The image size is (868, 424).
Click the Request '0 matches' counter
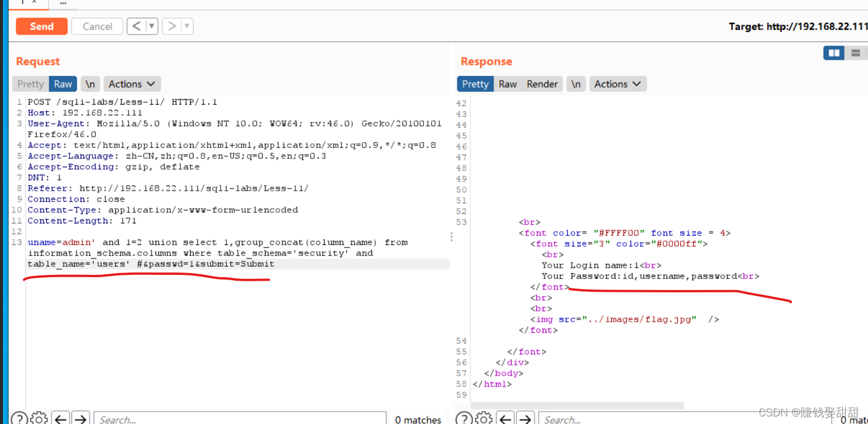click(418, 419)
